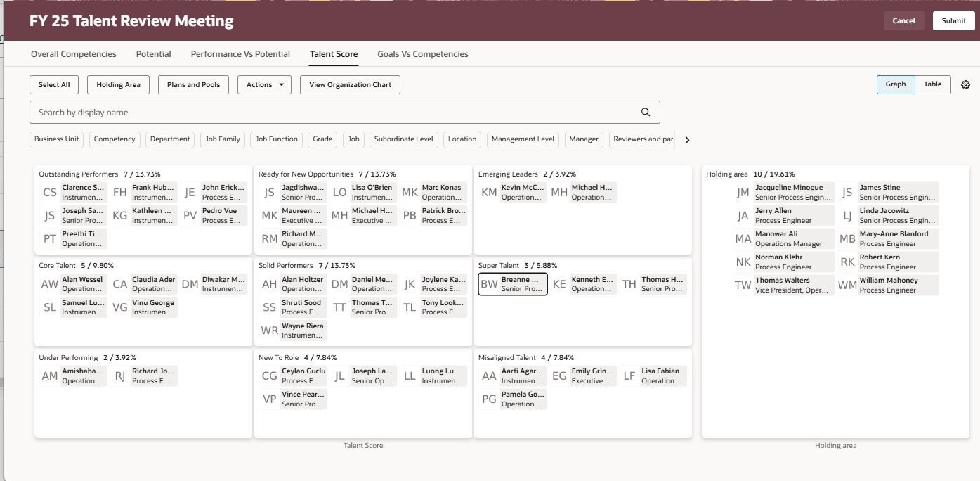Open the Competency filter
Viewport: 980px width, 481px height.
[x=115, y=139]
